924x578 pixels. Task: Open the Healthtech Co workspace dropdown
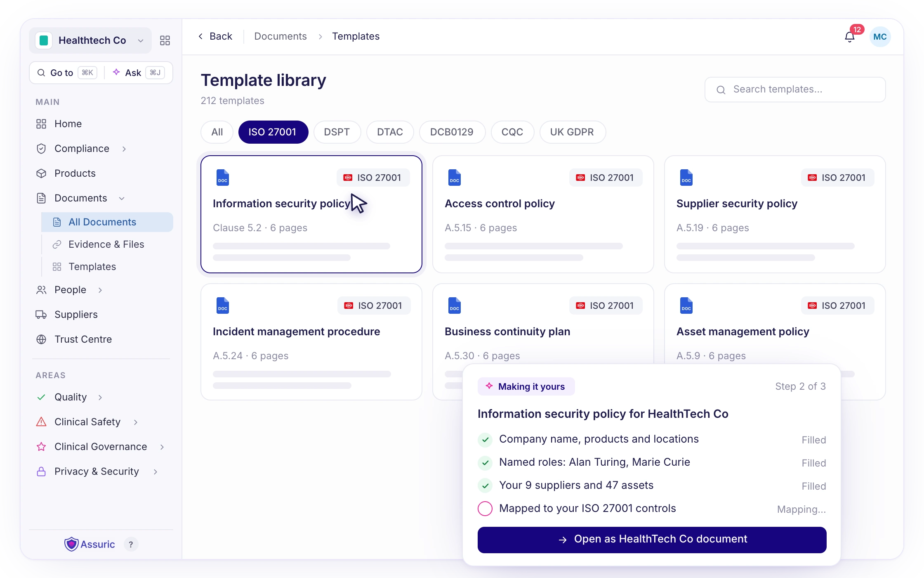click(x=90, y=40)
